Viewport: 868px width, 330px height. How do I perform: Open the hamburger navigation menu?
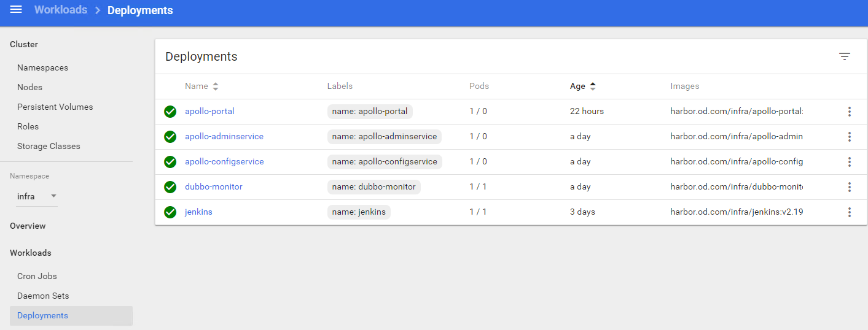(16, 10)
